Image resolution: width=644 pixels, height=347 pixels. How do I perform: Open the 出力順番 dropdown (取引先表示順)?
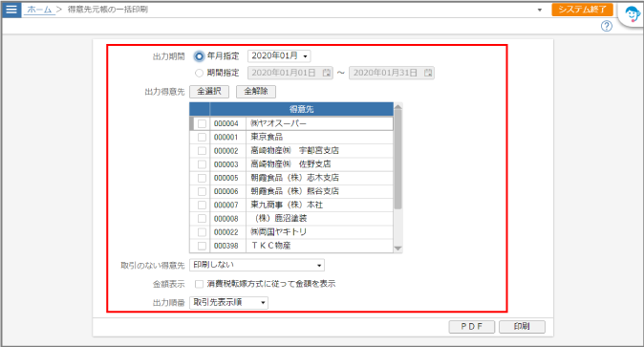point(228,303)
